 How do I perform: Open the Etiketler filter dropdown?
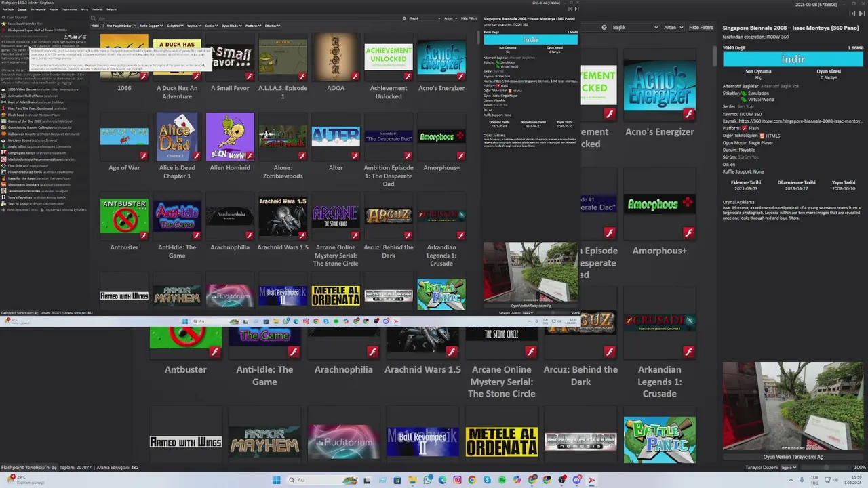tap(273, 26)
